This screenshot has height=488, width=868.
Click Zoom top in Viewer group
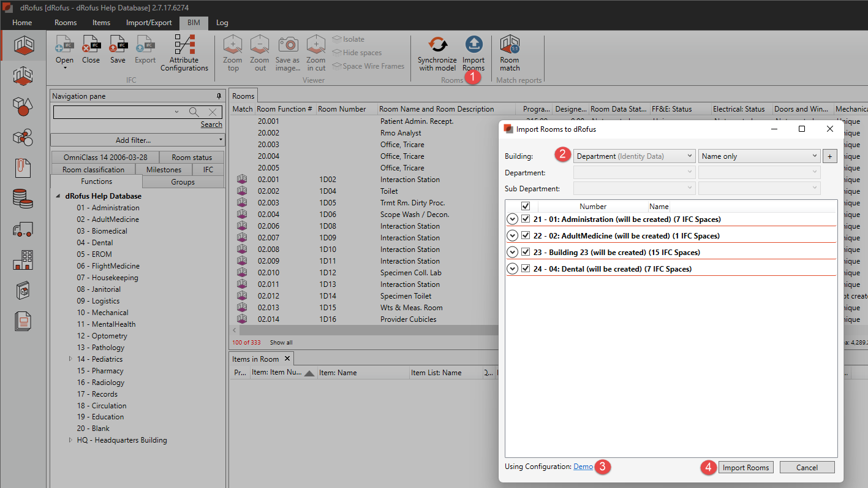point(233,45)
